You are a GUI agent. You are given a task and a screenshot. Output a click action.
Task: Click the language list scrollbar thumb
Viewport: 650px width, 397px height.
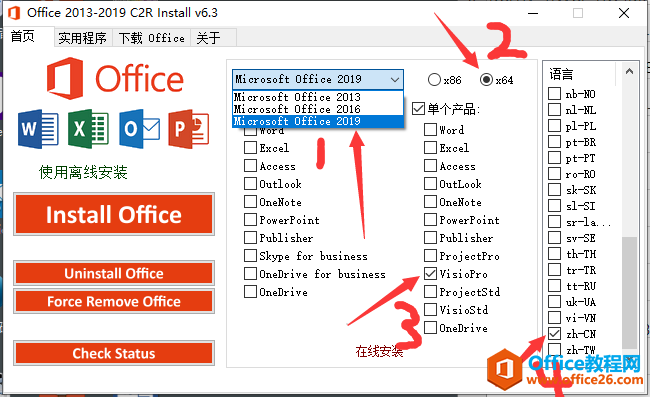[629, 293]
